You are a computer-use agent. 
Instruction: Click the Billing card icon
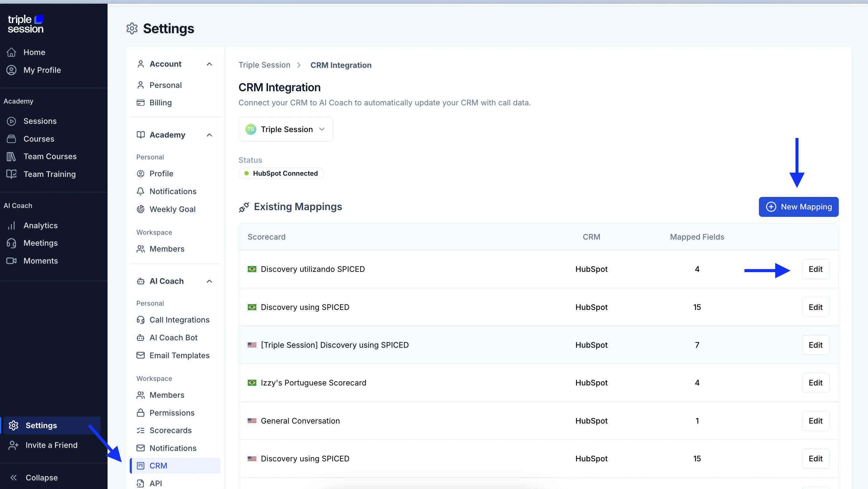pyautogui.click(x=140, y=103)
